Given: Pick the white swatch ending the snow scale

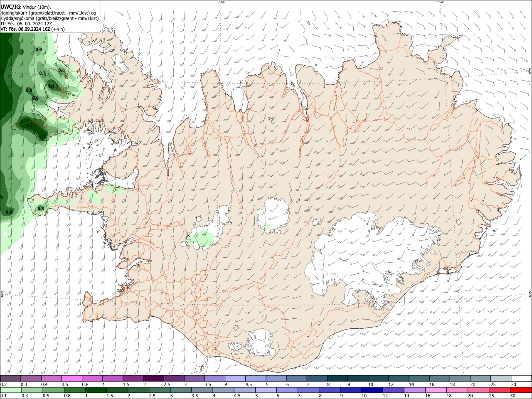Looking at the screenshot, I should [x=521, y=378].
